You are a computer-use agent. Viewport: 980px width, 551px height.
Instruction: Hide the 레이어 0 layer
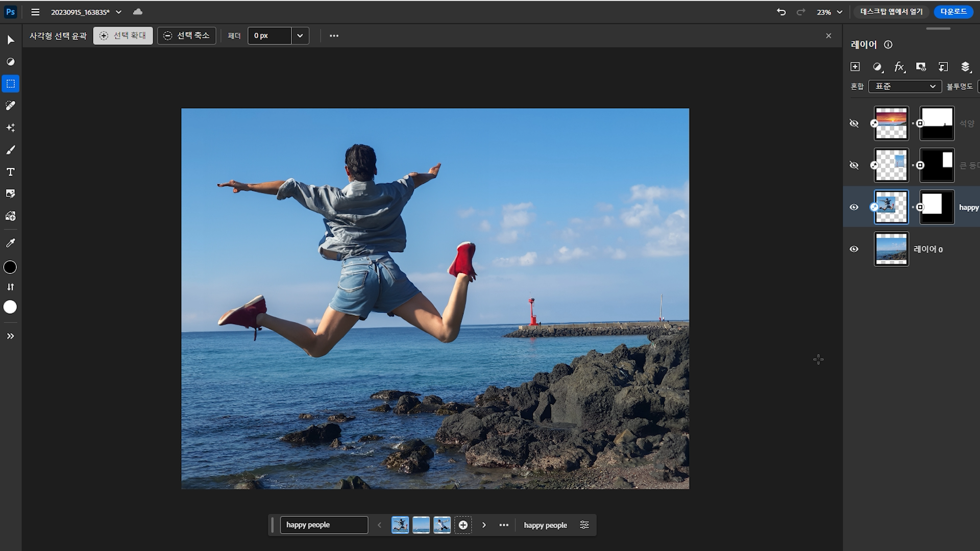854,249
